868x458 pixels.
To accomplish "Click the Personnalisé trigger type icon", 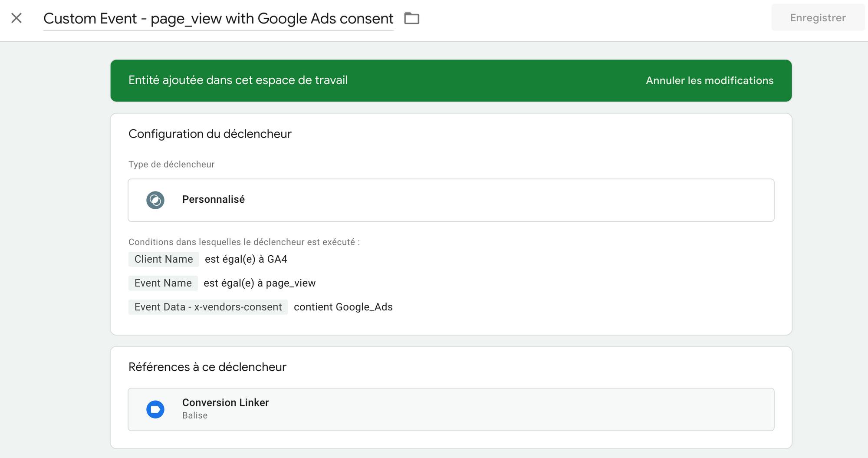I will (155, 200).
